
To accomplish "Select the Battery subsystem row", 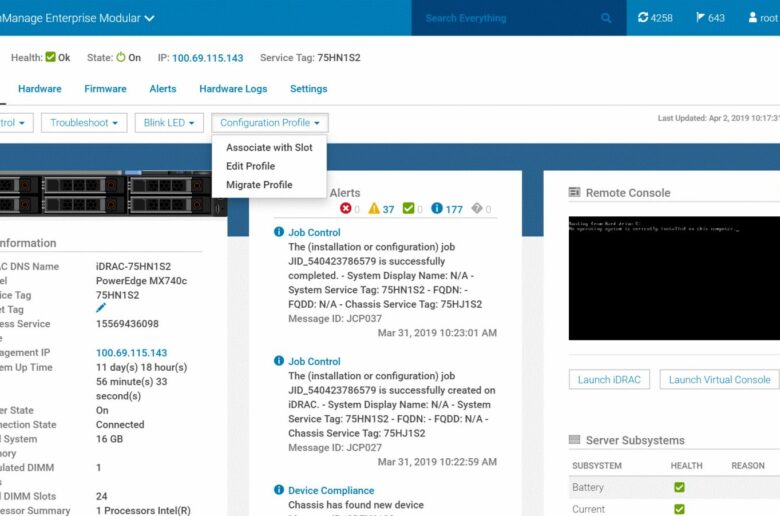I will click(x=674, y=487).
